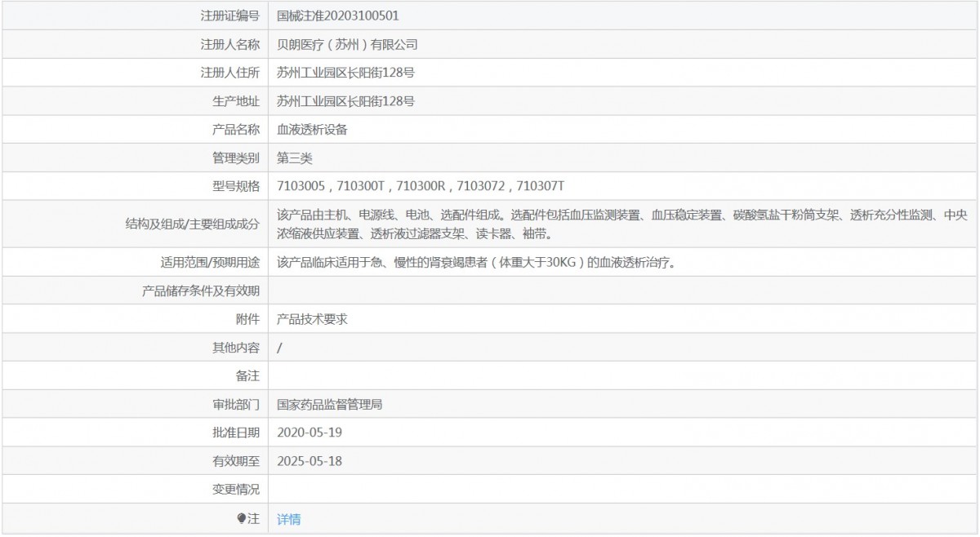Click the 注册人住所 label
The image size is (980, 537).
point(230,73)
